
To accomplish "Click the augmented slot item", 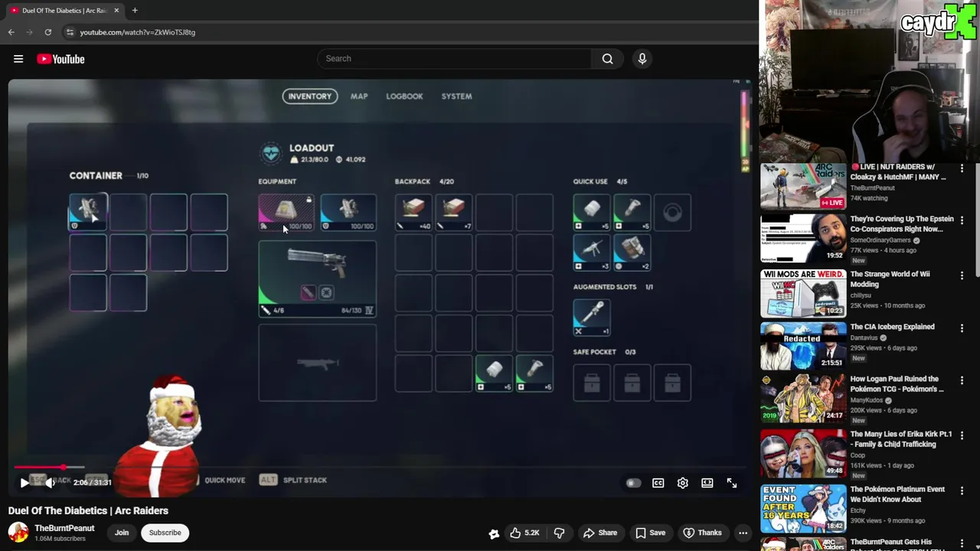I will (x=592, y=317).
